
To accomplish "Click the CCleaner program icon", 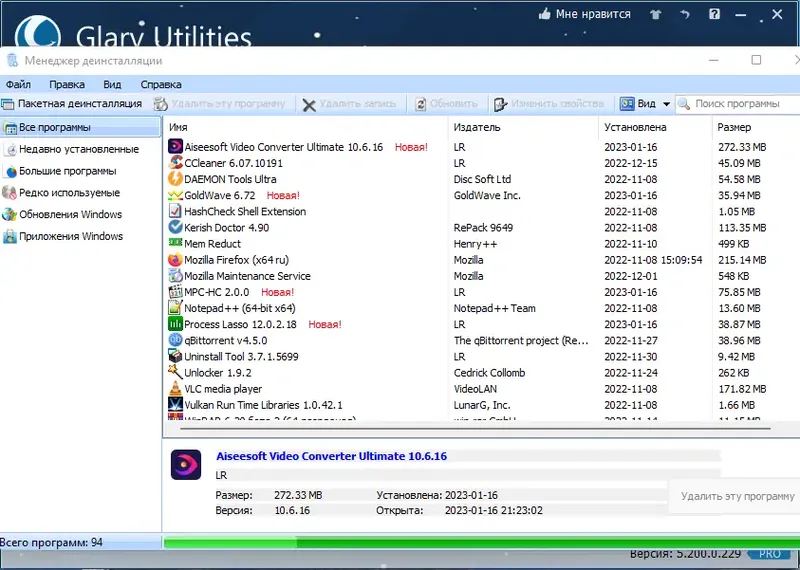I will pyautogui.click(x=175, y=163).
